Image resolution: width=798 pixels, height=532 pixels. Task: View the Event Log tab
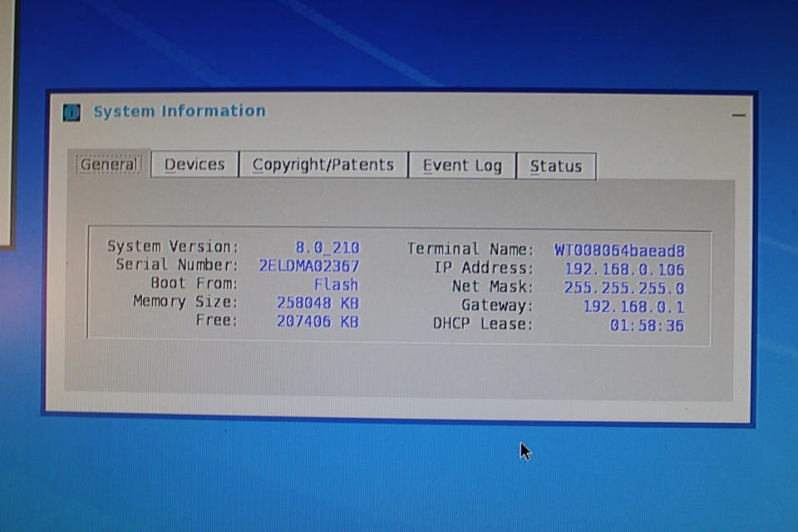[462, 166]
